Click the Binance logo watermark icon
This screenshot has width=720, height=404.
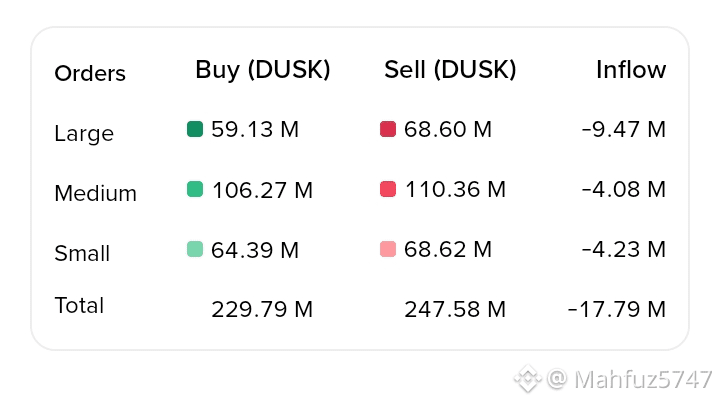tap(528, 379)
